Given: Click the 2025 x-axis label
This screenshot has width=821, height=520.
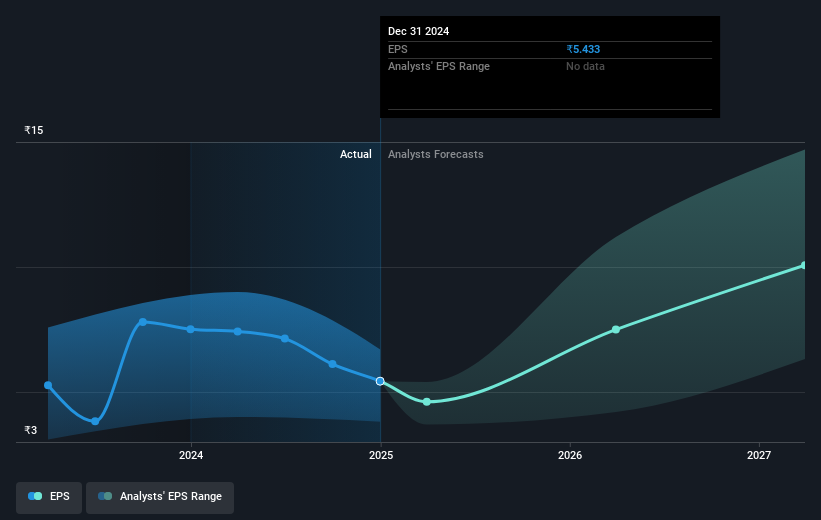Looking at the screenshot, I should pos(381,456).
